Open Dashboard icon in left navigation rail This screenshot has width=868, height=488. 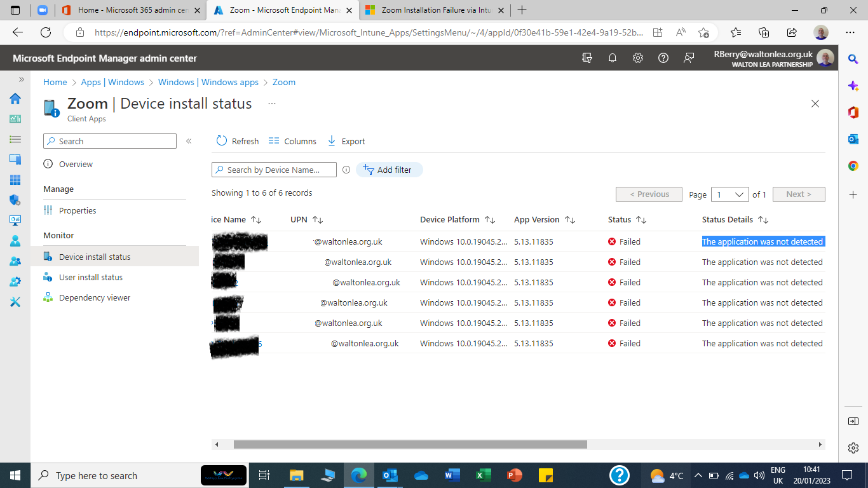(15, 119)
